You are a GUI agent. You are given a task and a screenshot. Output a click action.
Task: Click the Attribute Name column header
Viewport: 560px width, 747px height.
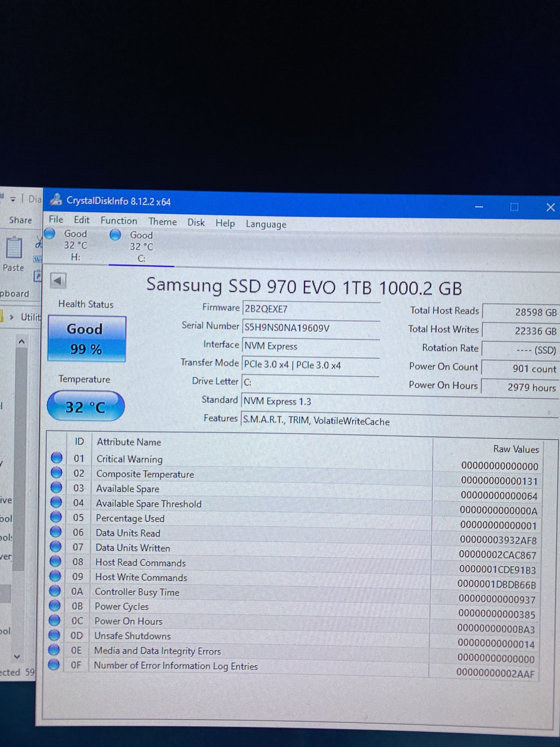tap(129, 442)
